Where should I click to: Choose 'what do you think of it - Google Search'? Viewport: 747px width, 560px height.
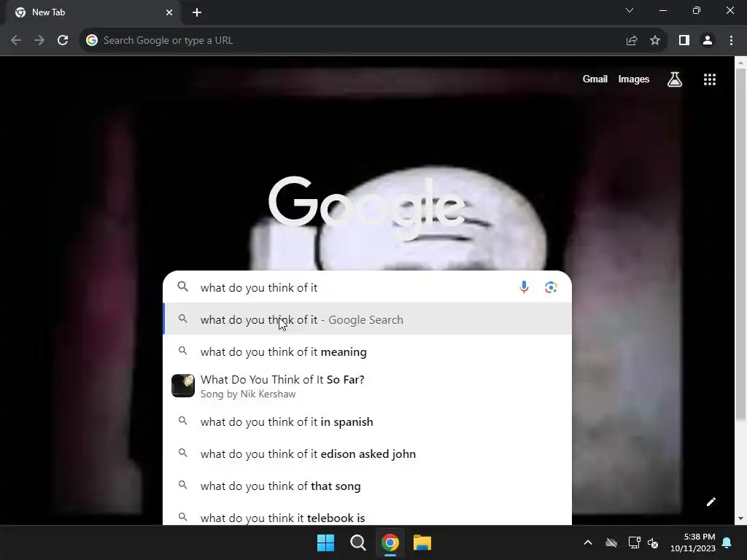tap(368, 319)
